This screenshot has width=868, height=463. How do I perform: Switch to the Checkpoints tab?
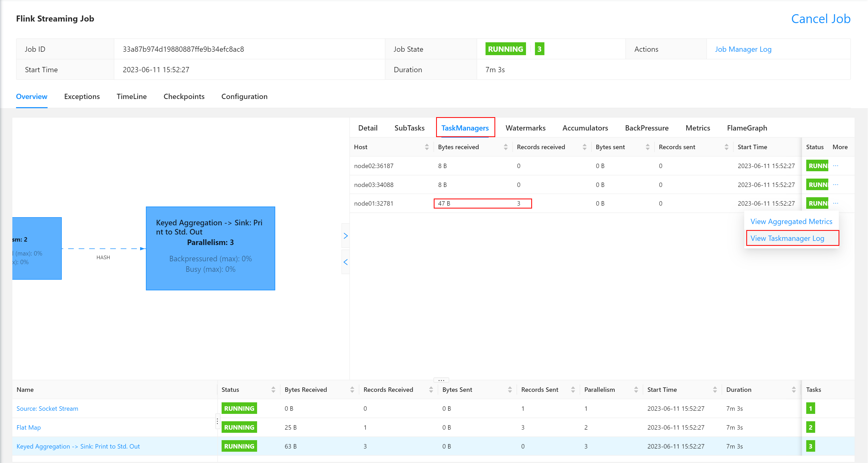pos(184,97)
